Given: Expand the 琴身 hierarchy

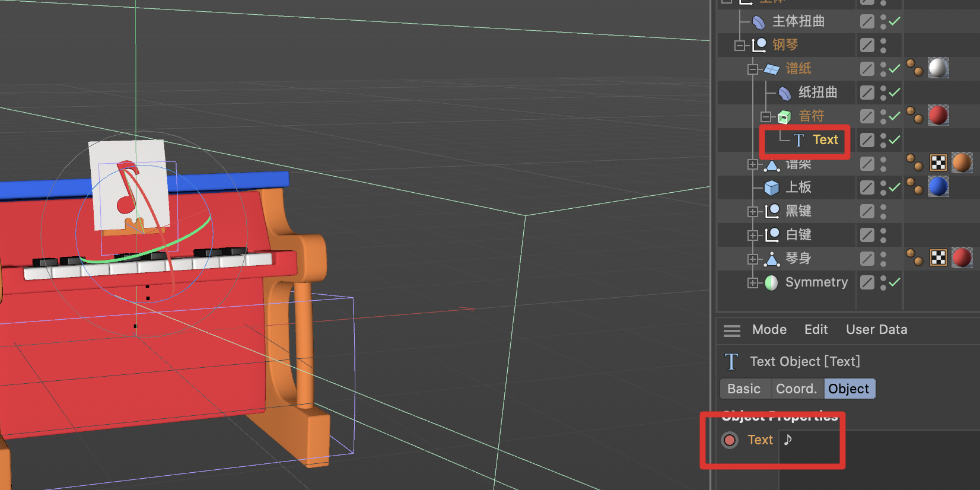Looking at the screenshot, I should pos(753,259).
